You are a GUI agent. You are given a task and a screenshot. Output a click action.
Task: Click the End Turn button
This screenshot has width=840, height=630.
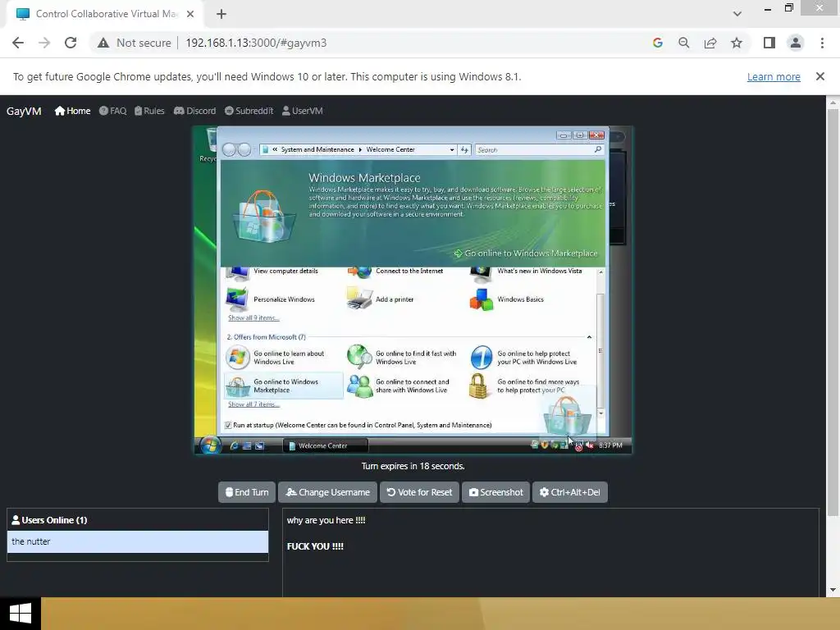point(247,492)
